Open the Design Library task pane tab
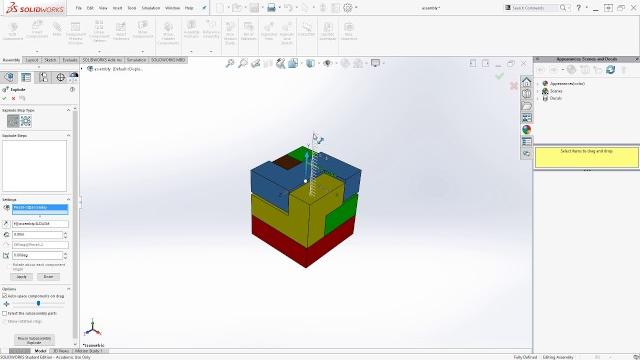The width and height of the screenshot is (640, 360). (527, 94)
